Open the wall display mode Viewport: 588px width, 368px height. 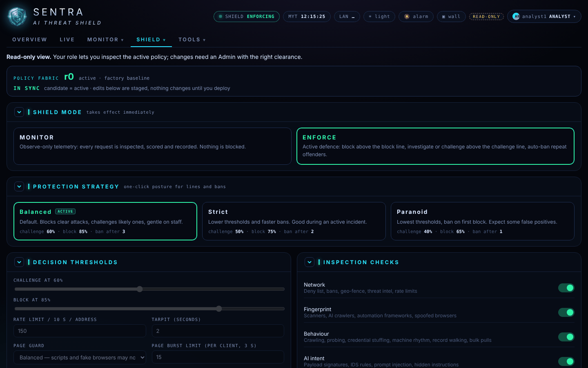[451, 16]
